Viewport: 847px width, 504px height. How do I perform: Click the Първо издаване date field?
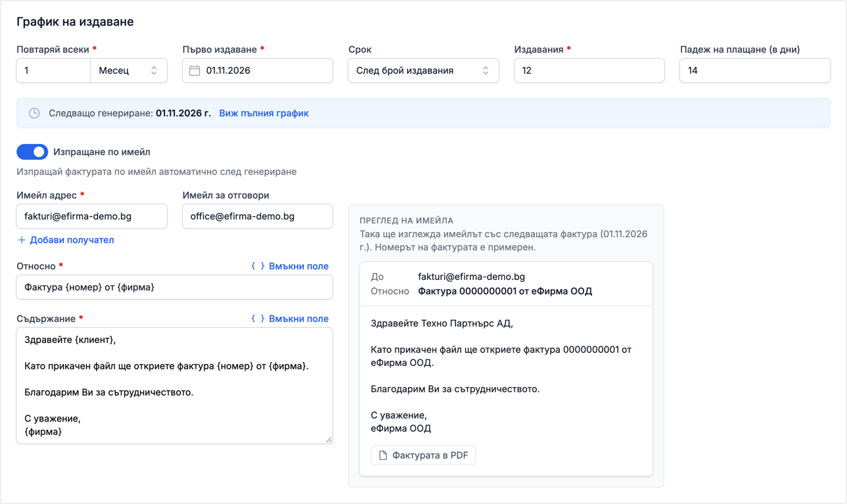tap(258, 70)
